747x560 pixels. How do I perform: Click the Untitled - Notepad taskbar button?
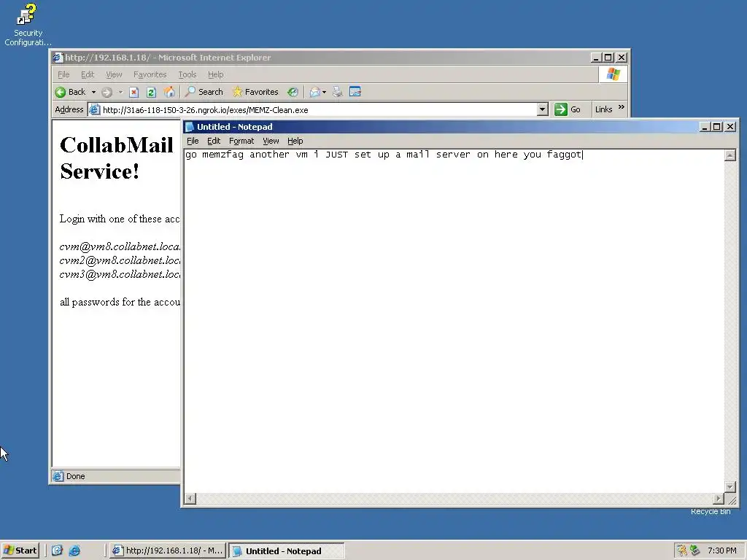click(x=286, y=551)
